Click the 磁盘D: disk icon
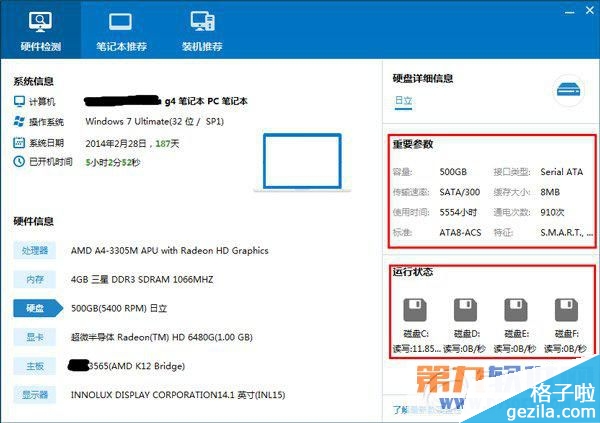This screenshot has width=600, height=423. [465, 309]
